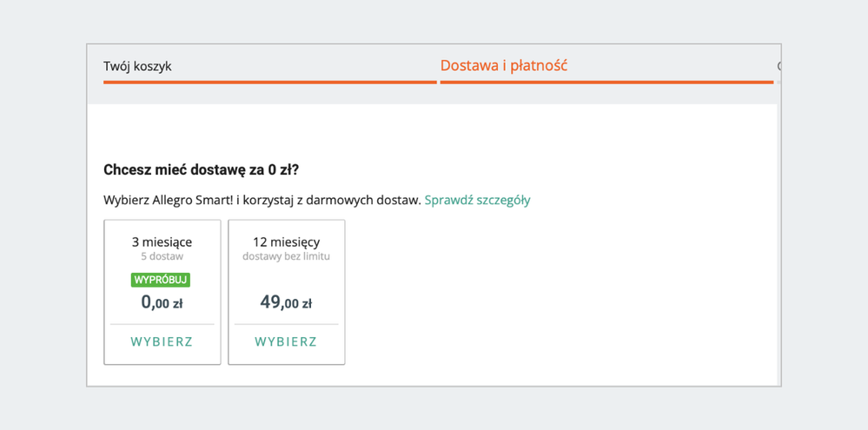Click the "5 dostaw" label
Image resolution: width=868 pixels, height=430 pixels.
pyautogui.click(x=162, y=256)
